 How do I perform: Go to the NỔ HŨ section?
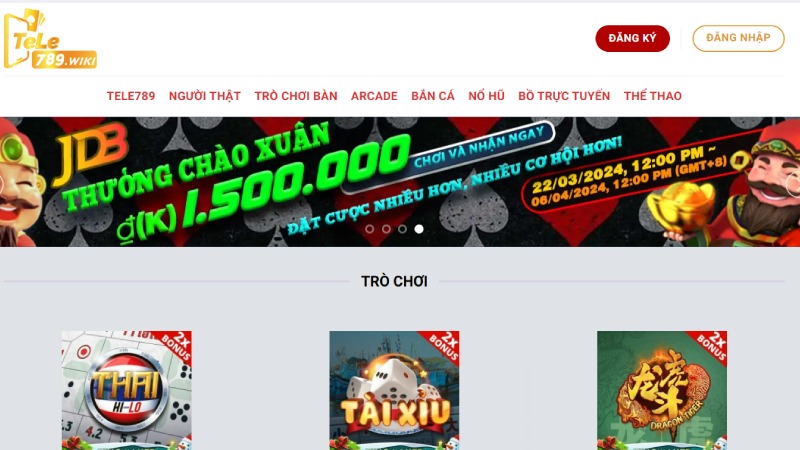[x=486, y=96]
